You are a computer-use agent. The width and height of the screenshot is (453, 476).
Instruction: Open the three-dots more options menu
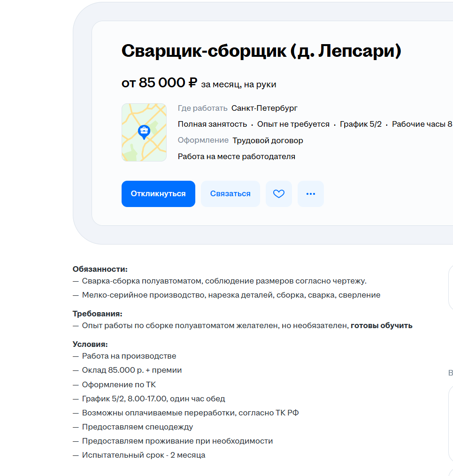point(311,194)
